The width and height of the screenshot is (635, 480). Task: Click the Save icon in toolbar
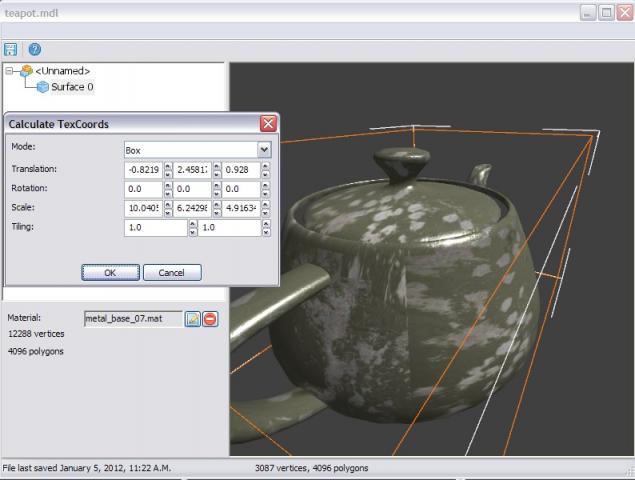tap(11, 49)
